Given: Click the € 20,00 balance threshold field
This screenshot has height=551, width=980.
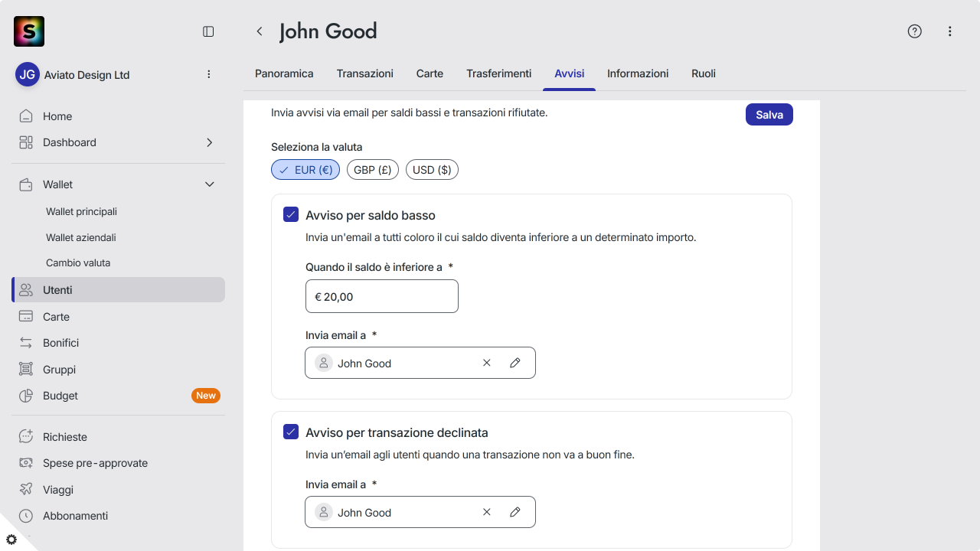Looking at the screenshot, I should tap(382, 296).
